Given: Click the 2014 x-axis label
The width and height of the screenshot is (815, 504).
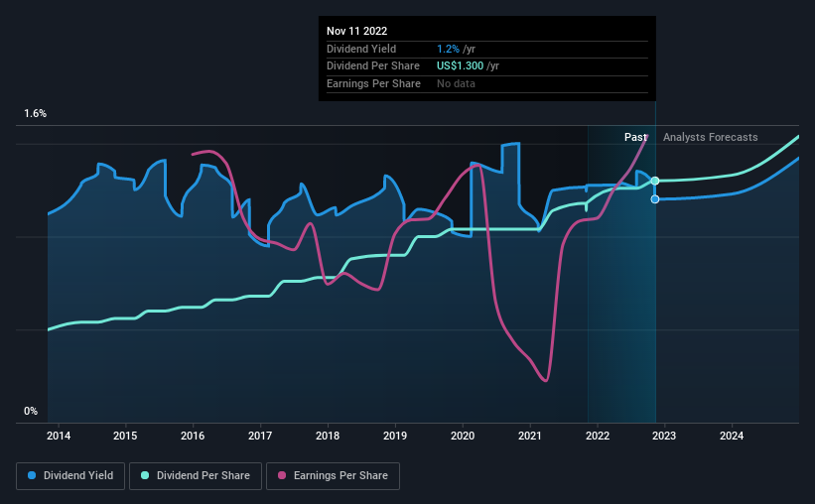Looking at the screenshot, I should pyautogui.click(x=59, y=436).
